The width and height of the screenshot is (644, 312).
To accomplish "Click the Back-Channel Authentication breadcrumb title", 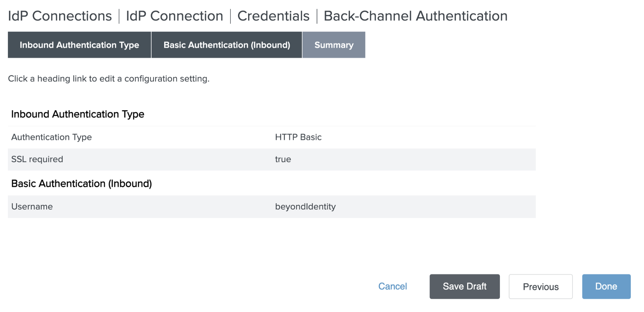I will pos(416,16).
